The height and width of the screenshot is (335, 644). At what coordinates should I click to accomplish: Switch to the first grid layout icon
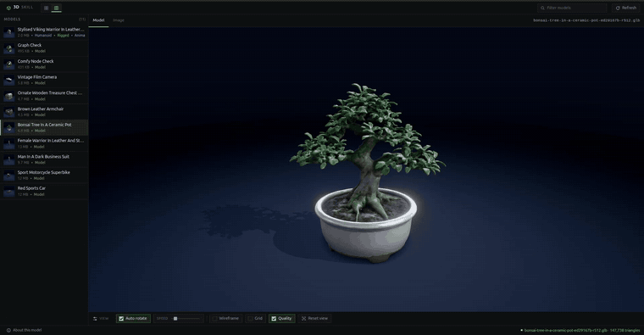tap(46, 8)
